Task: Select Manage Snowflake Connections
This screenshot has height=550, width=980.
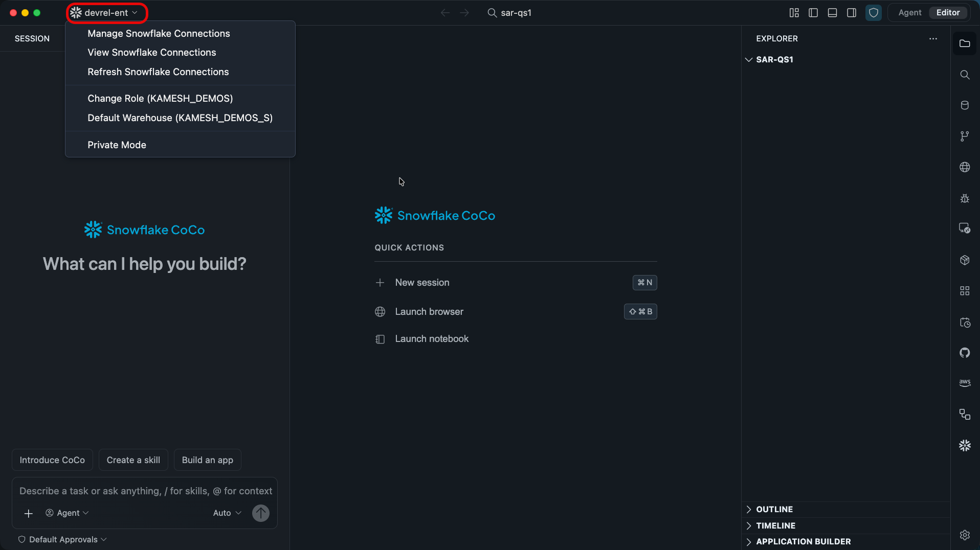Action: click(180, 33)
